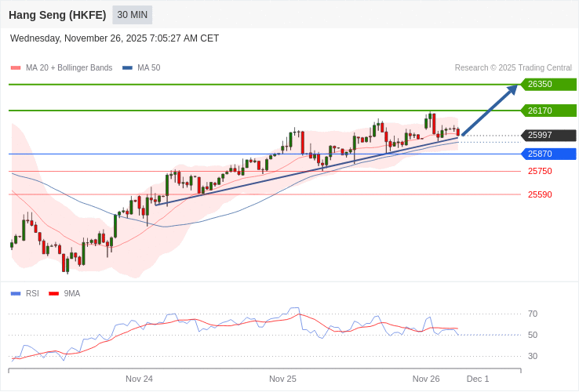Image resolution: width=579 pixels, height=392 pixels.
Task: Click the Nov 25 date axis label
Action: pyautogui.click(x=282, y=379)
